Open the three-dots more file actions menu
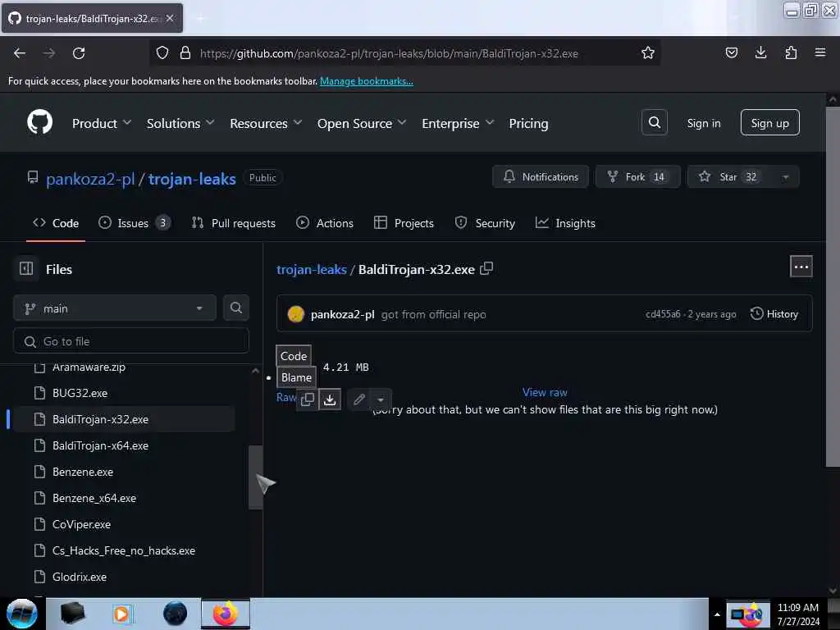The image size is (840, 630). tap(801, 267)
